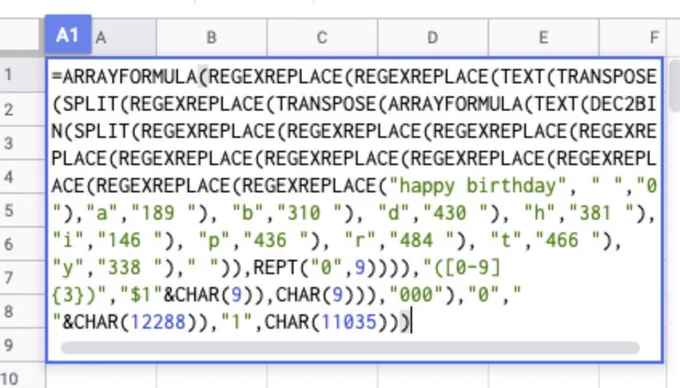
Task: Select row 5 header
Action: 22,211
